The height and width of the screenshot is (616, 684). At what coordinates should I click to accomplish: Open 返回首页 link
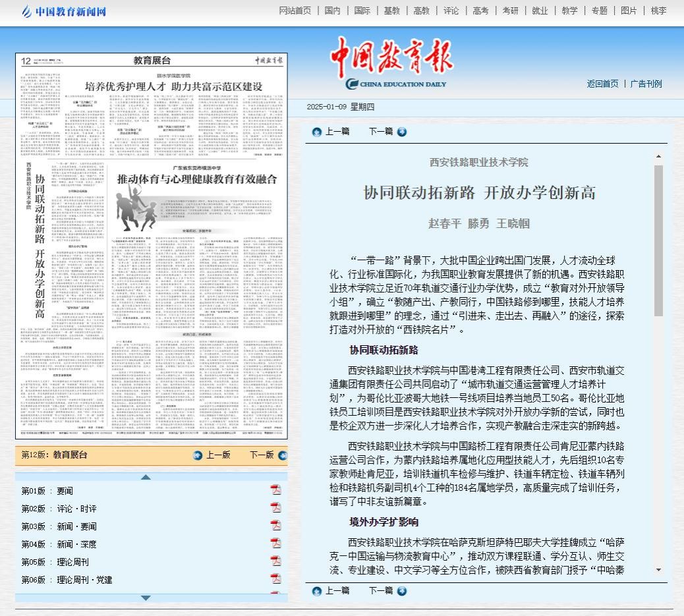[602, 84]
